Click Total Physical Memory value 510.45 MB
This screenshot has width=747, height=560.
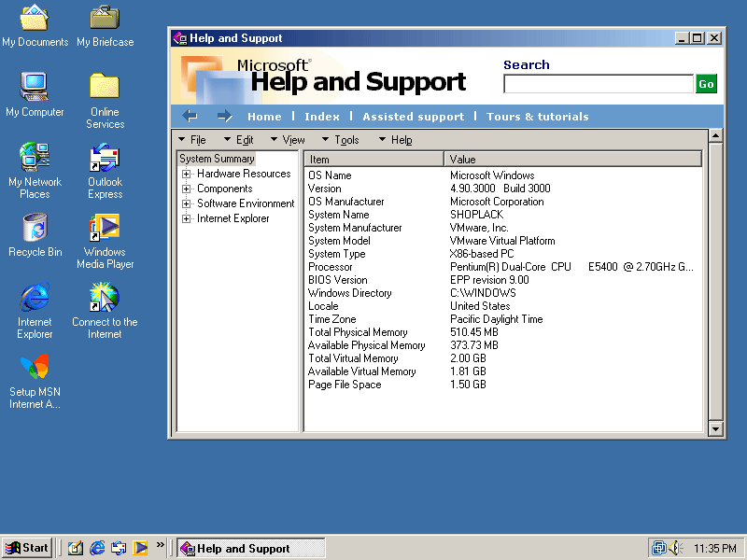tap(474, 332)
